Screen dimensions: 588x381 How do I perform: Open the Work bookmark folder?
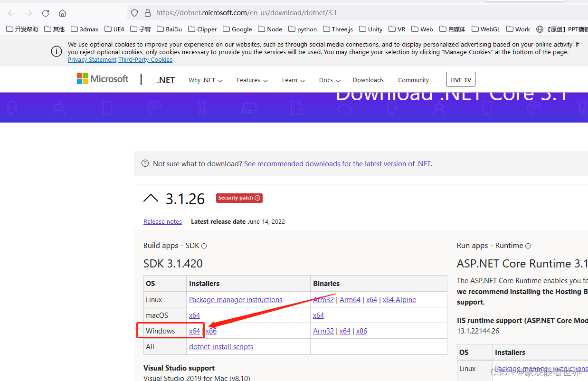point(518,29)
